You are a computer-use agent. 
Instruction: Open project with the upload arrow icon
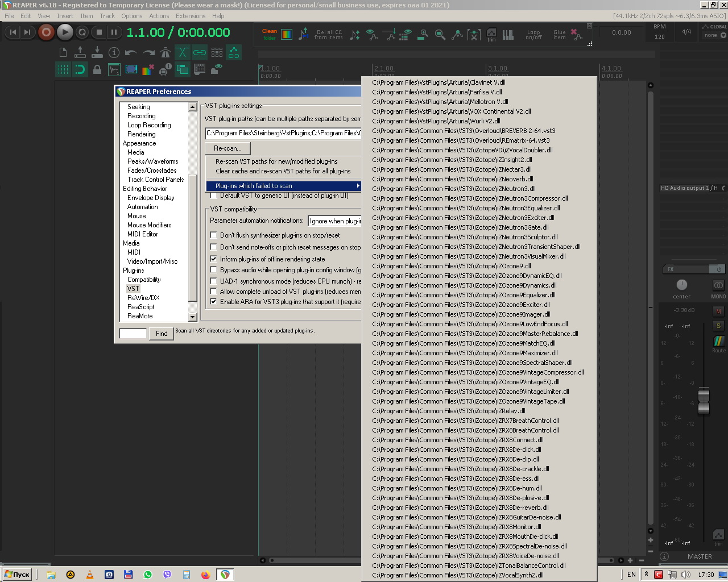pos(80,53)
